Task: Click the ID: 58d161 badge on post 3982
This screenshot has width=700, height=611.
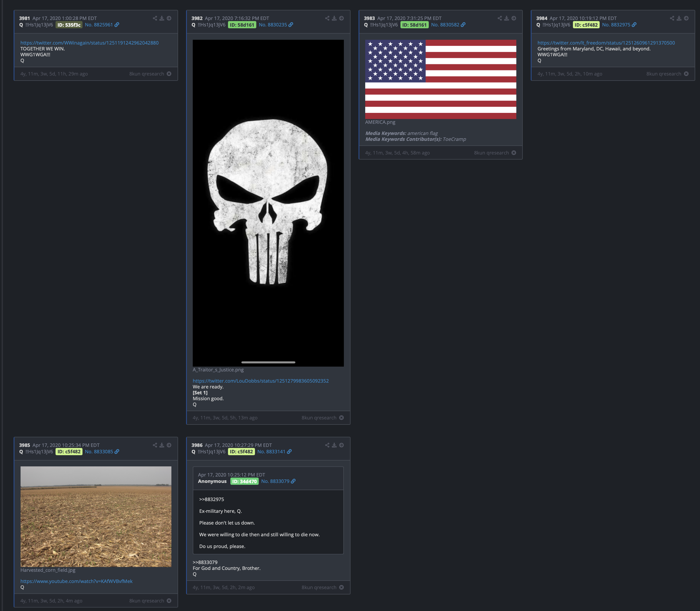Action: pos(242,25)
